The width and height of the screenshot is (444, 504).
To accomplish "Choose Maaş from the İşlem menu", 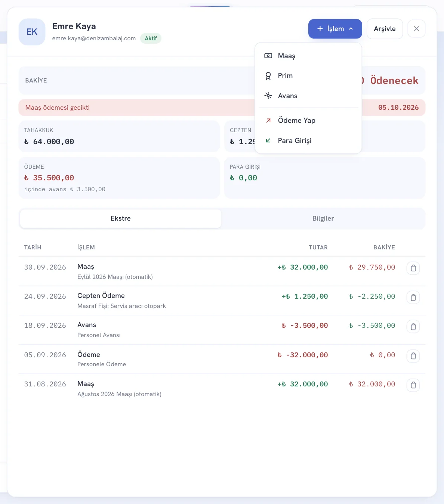I will tap(308, 56).
